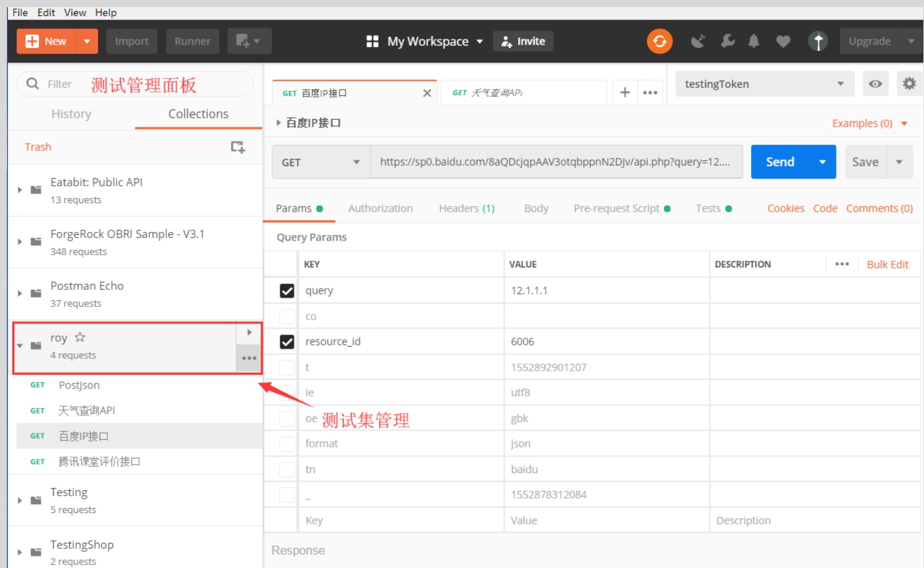Open the satellite capture requests icon
Image resolution: width=924 pixels, height=568 pixels.
698,41
